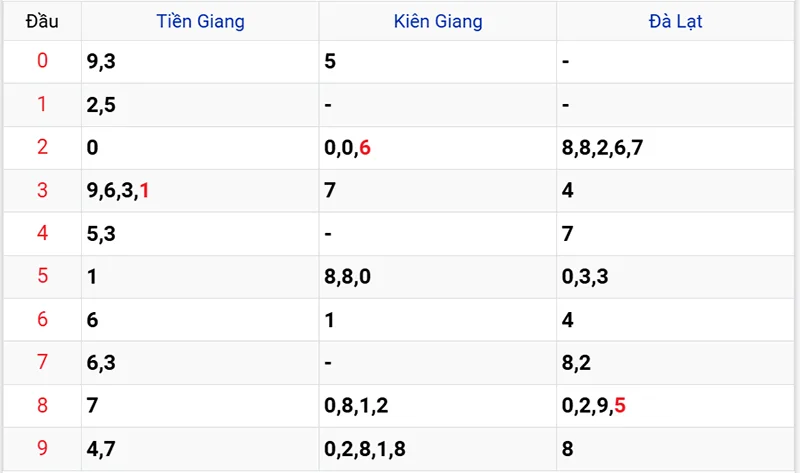
Task: Select row head number 1
Action: pyautogui.click(x=42, y=104)
